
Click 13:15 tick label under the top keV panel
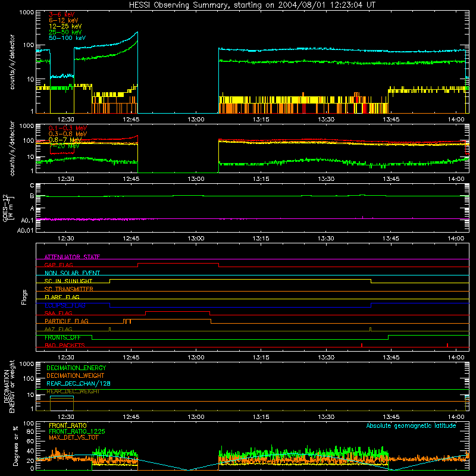tap(261, 120)
